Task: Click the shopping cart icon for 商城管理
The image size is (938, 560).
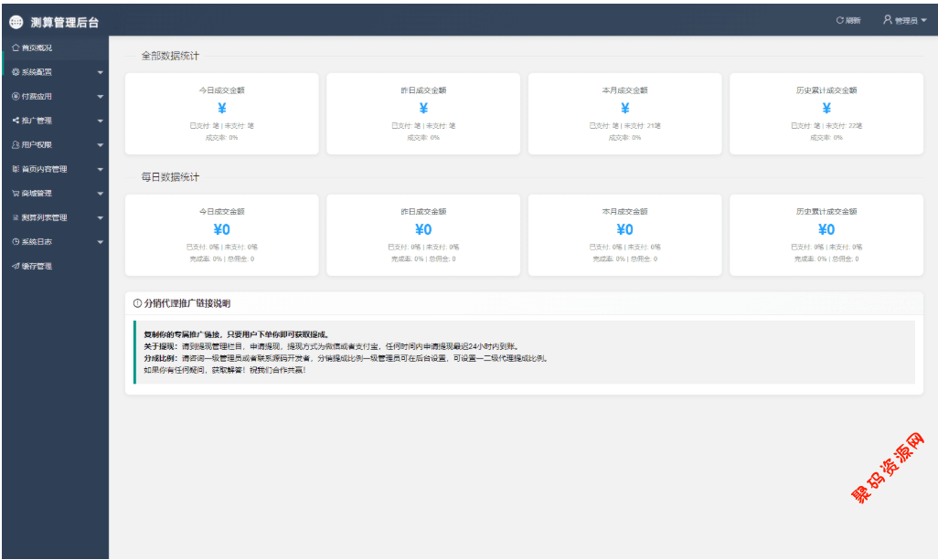Action: click(x=15, y=194)
